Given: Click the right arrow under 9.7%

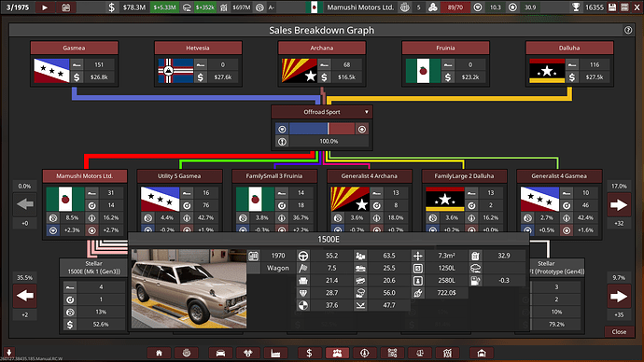Looking at the screenshot, I should [619, 297].
